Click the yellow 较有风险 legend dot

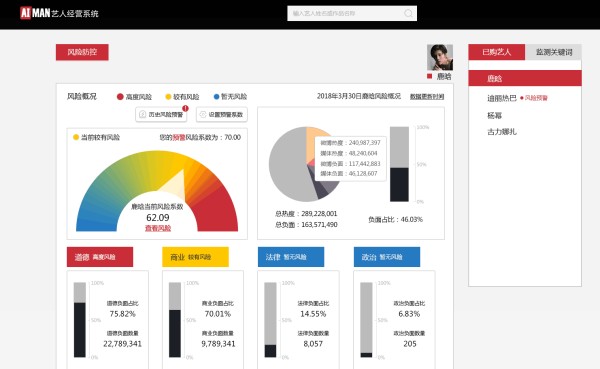pos(168,96)
